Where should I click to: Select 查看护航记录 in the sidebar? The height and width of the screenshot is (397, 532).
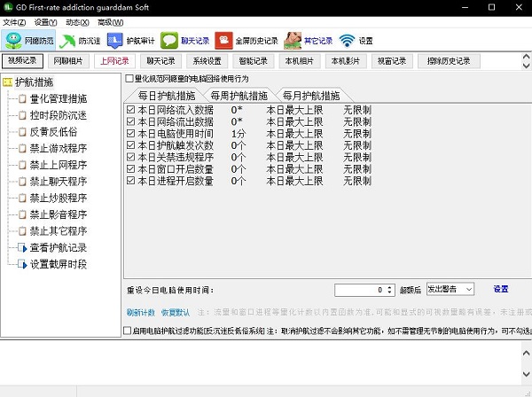pos(58,247)
